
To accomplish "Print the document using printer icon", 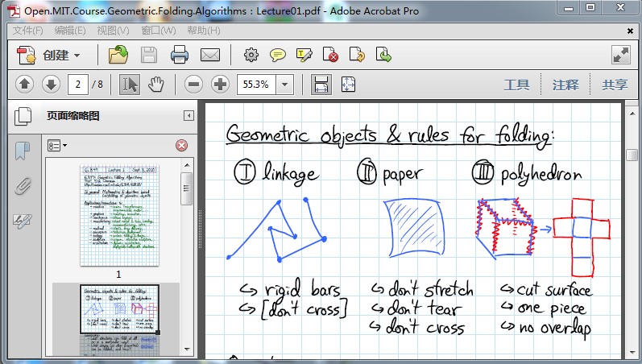I will click(179, 55).
